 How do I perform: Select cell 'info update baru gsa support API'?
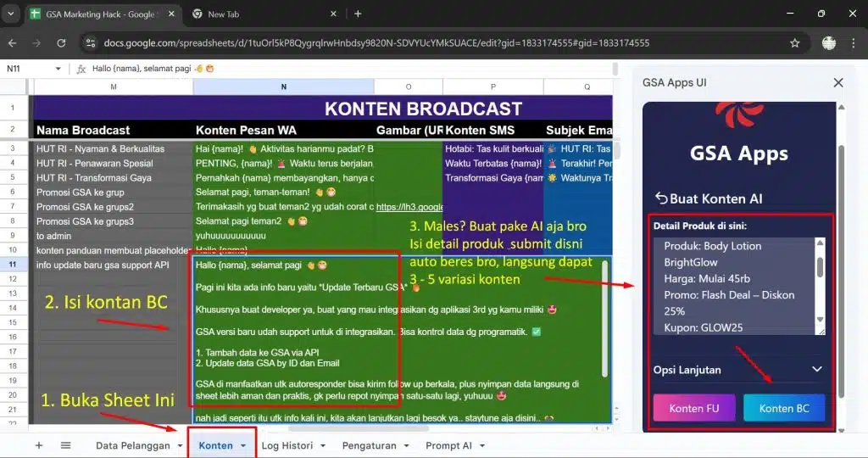click(113, 265)
